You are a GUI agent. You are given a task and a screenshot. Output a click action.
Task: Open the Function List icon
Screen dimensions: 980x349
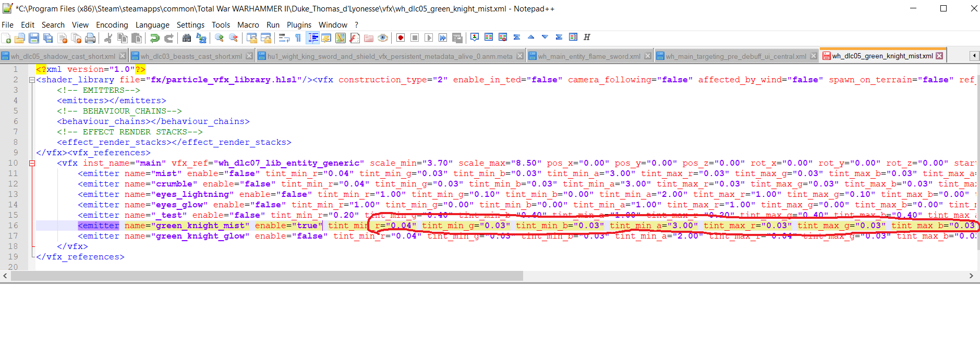click(x=355, y=38)
